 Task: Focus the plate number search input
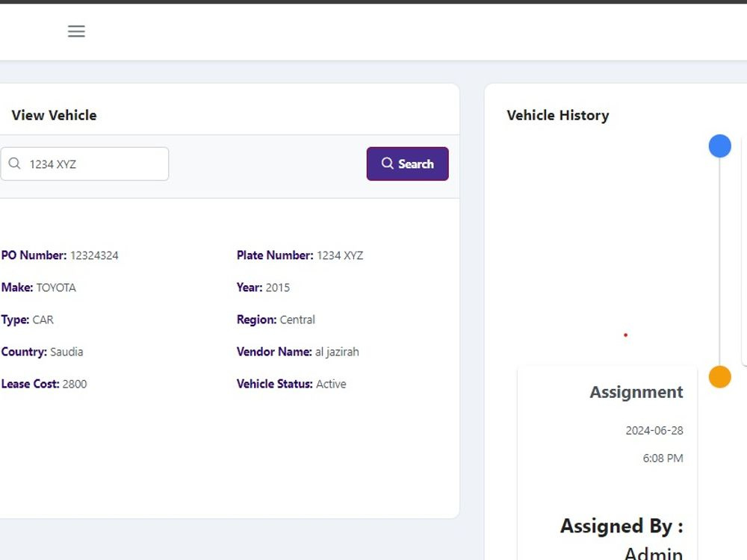coord(84,164)
